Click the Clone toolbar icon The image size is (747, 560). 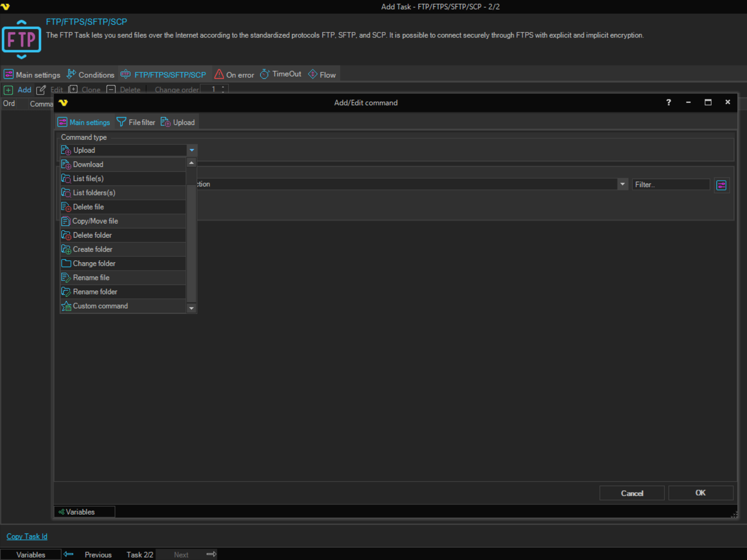click(73, 89)
